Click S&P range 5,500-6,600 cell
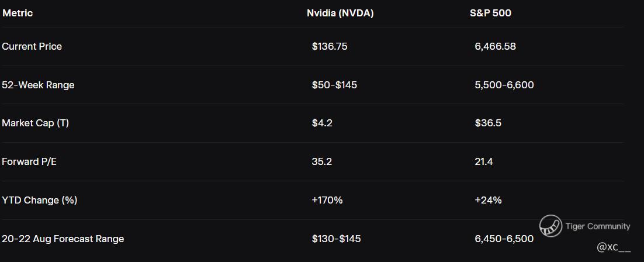 (504, 85)
